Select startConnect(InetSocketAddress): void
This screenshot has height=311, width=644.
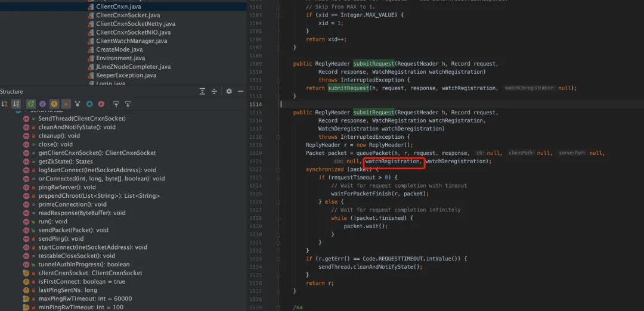click(92, 247)
